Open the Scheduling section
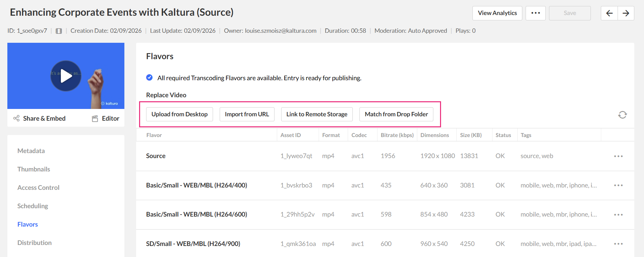The height and width of the screenshot is (257, 644). click(x=33, y=206)
